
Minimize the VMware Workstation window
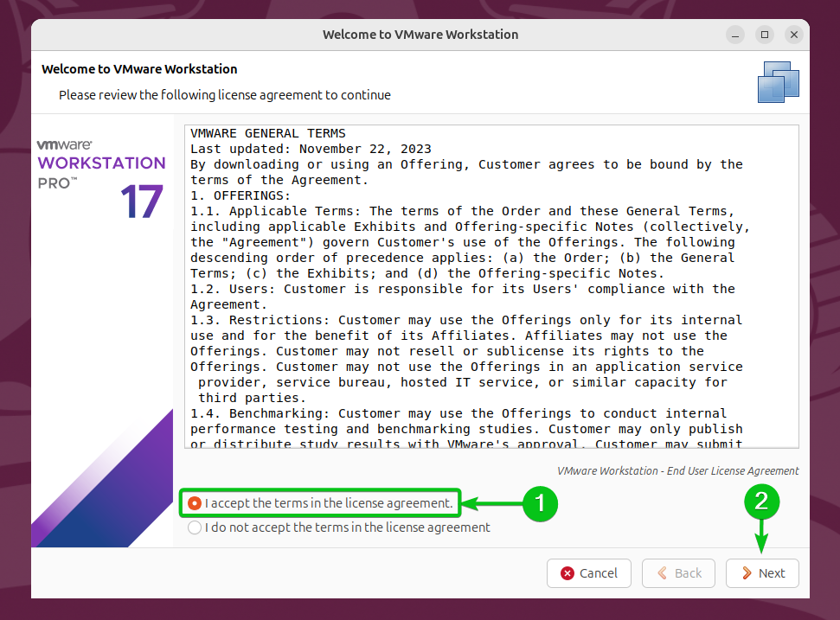735,35
